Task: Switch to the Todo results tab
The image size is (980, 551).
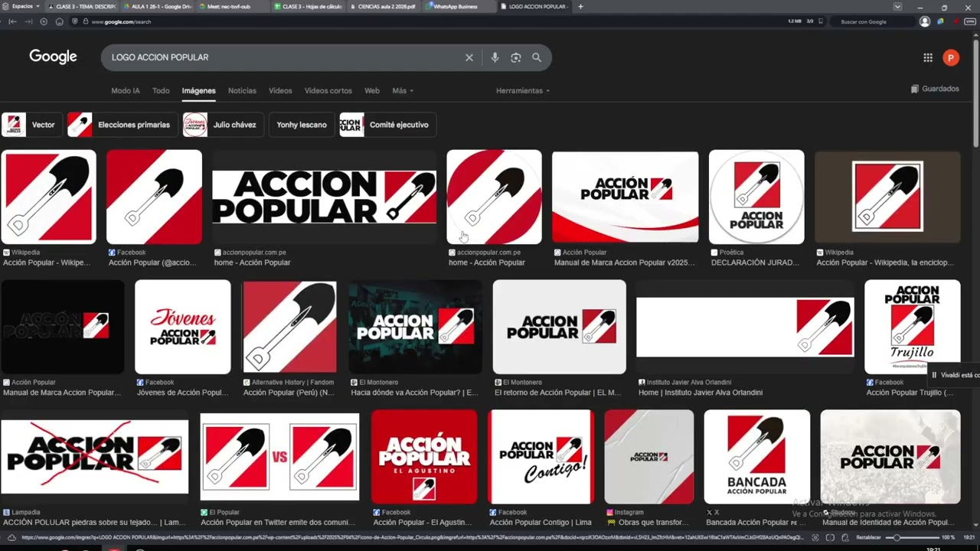Action: [161, 90]
